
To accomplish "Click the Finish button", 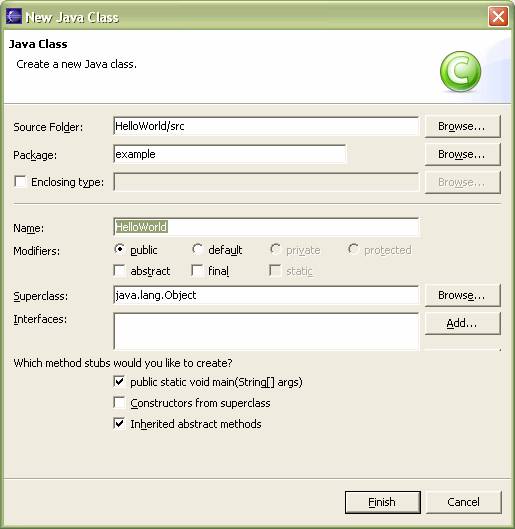I will point(383,502).
